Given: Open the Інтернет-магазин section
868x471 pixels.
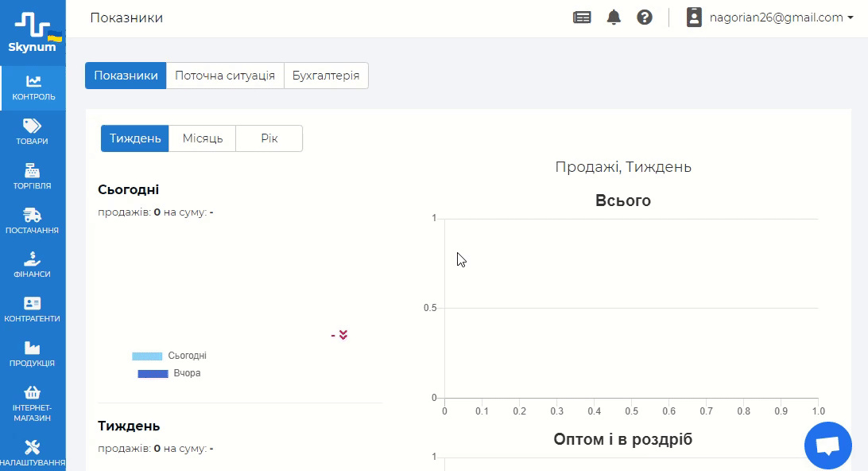Looking at the screenshot, I should (33, 403).
